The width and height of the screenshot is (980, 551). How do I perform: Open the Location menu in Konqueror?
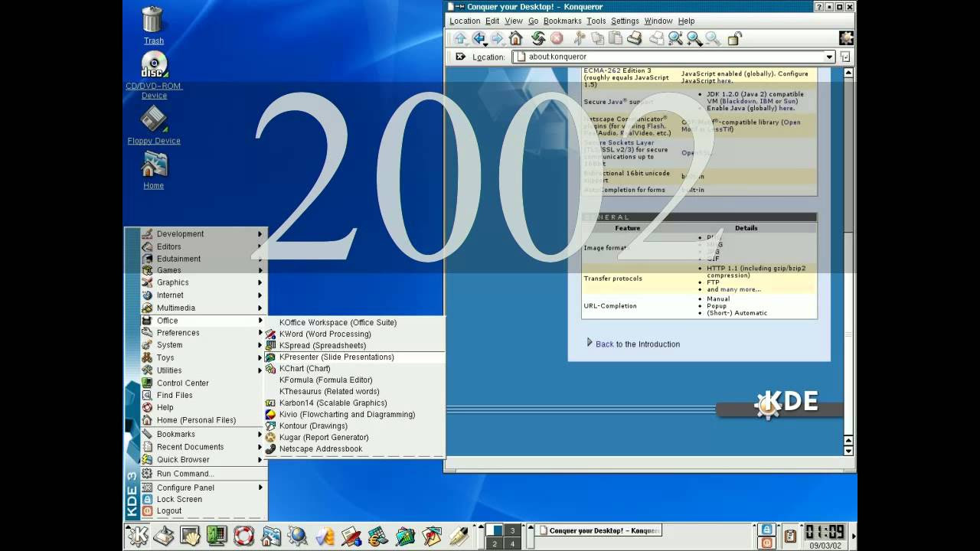[465, 21]
